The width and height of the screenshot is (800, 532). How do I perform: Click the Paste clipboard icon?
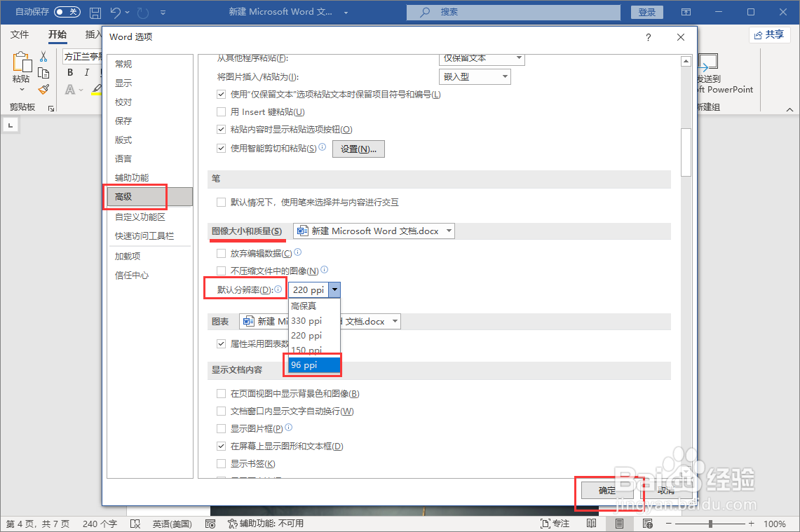22,62
